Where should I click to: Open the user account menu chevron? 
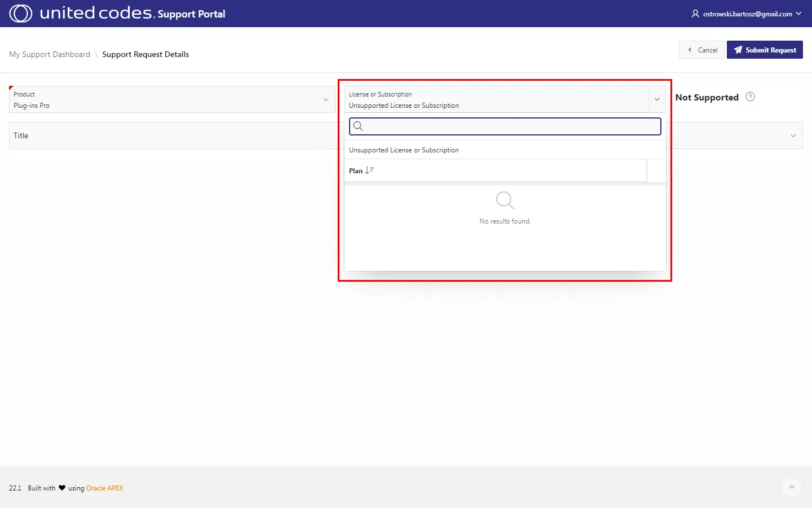pos(798,14)
